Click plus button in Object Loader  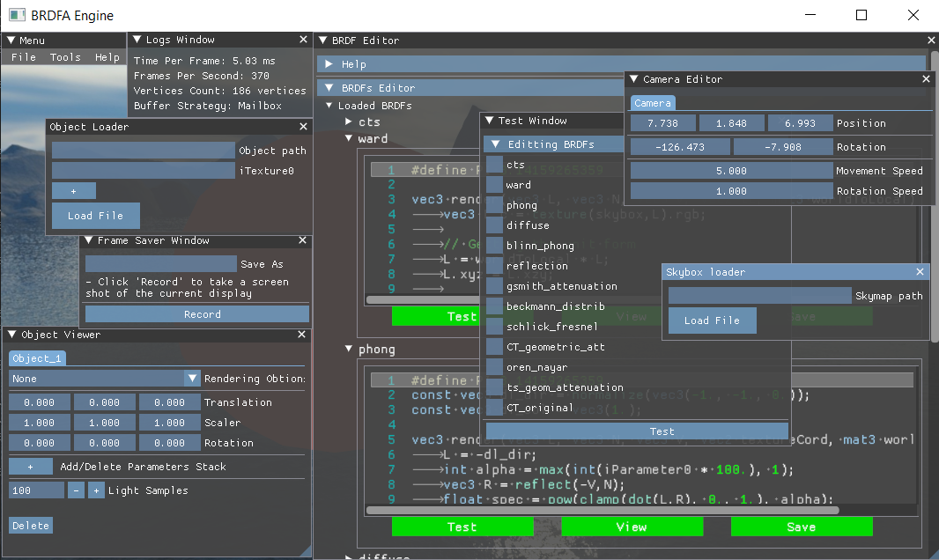tap(73, 191)
